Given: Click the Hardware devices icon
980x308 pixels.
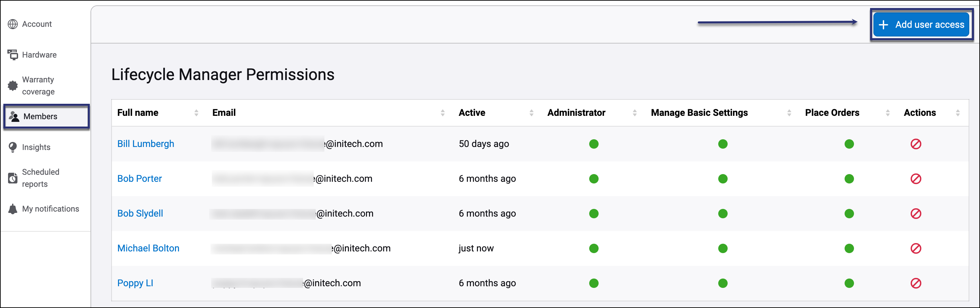Looking at the screenshot, I should (12, 55).
